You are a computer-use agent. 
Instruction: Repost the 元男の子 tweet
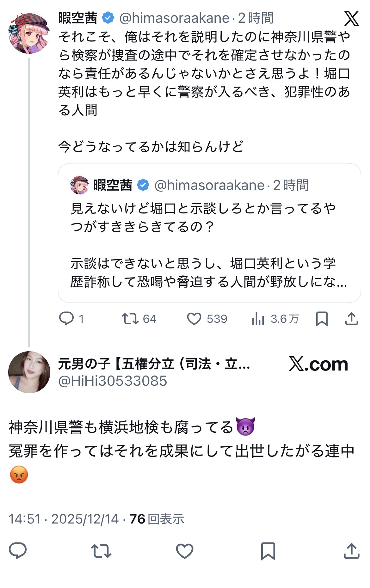(x=101, y=551)
